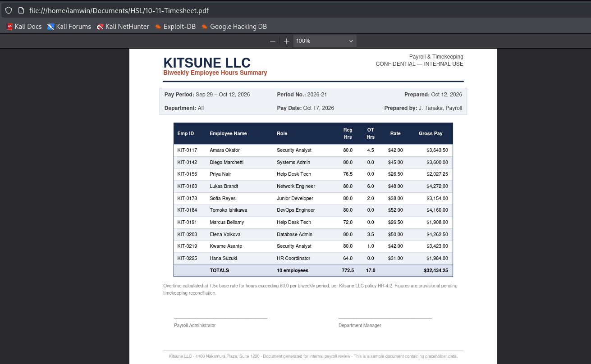Click the Period No. '2026-21' value
This screenshot has height=364, width=591.
[x=317, y=95]
